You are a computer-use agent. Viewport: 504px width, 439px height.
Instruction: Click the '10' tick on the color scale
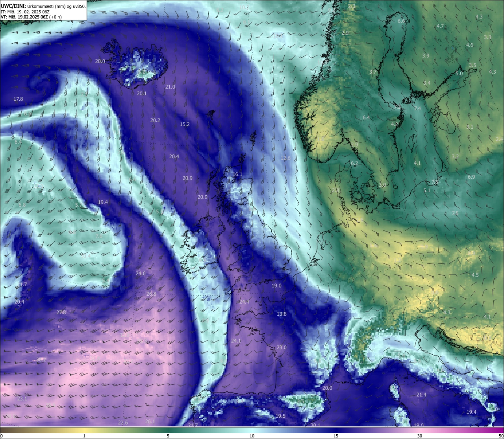coord(252,436)
